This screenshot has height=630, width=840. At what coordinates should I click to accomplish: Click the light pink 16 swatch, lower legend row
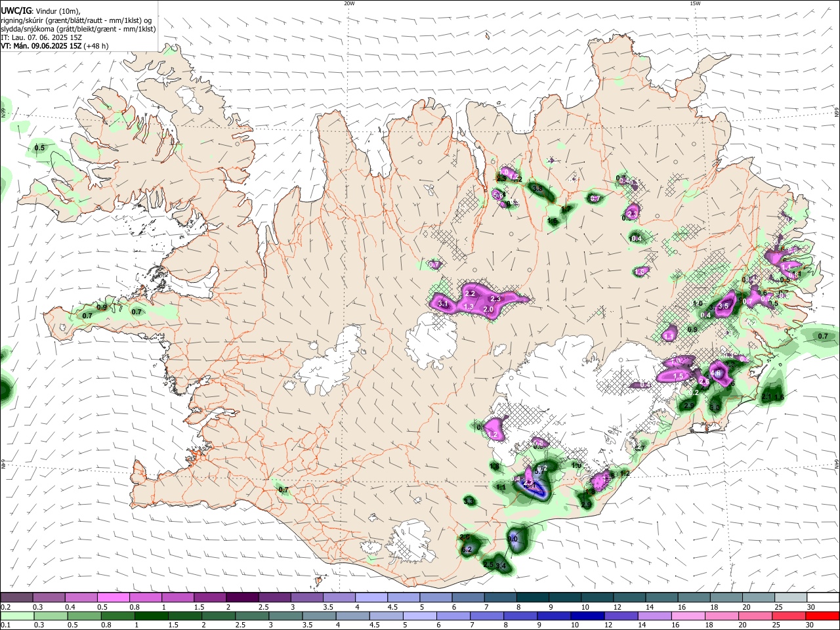click(x=689, y=616)
